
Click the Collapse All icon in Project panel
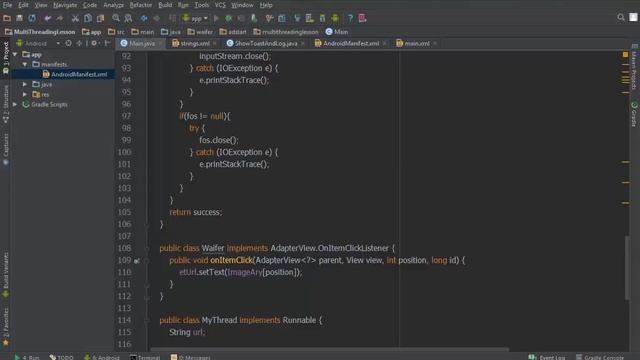[79, 43]
